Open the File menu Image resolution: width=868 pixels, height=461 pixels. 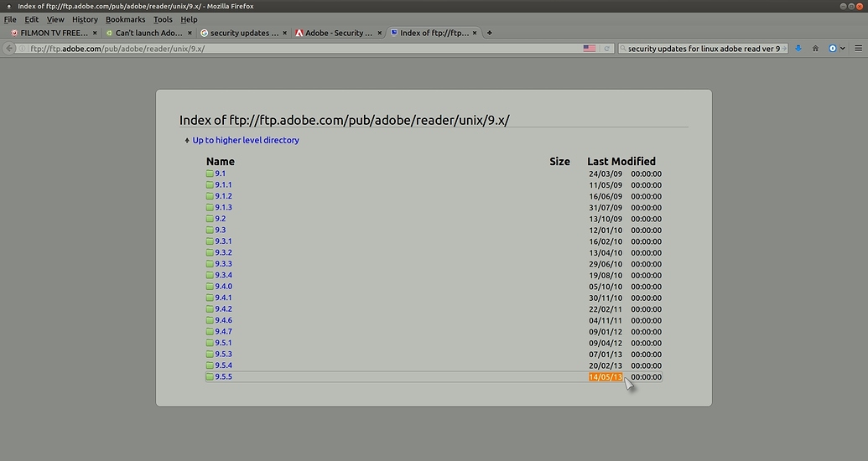coord(10,19)
